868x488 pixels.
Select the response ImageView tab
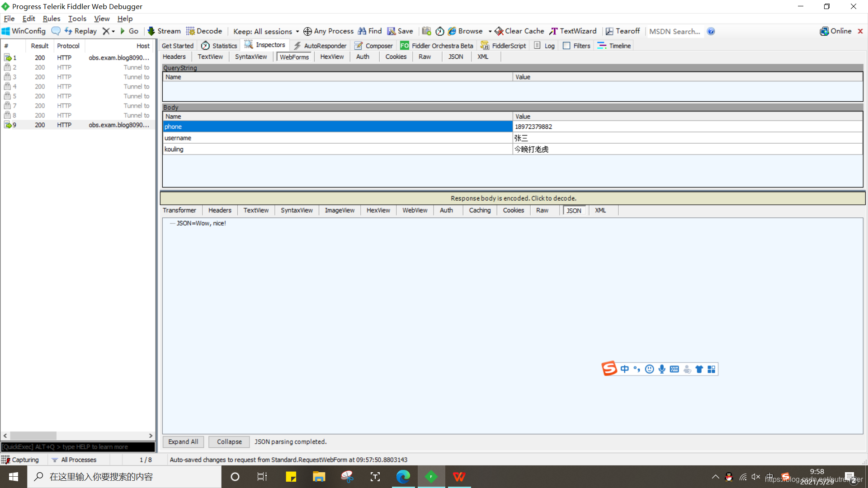340,210
